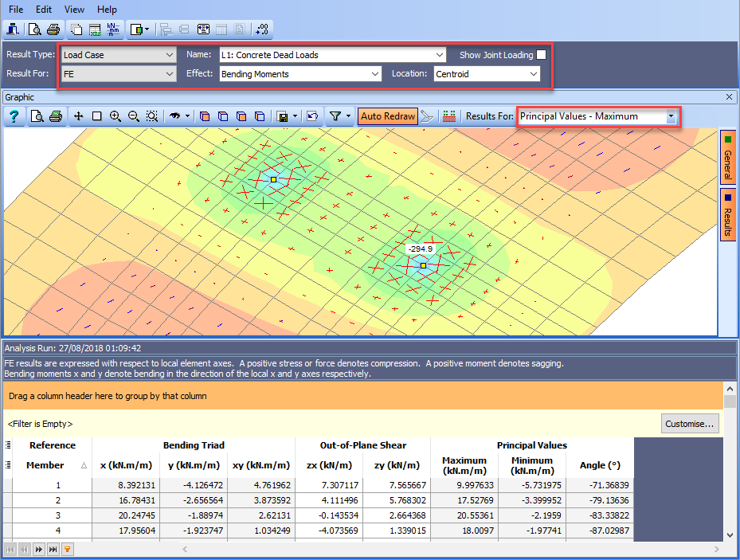Click the Zoom Extents icon
Image resolution: width=740 pixels, height=560 pixels.
tap(152, 116)
